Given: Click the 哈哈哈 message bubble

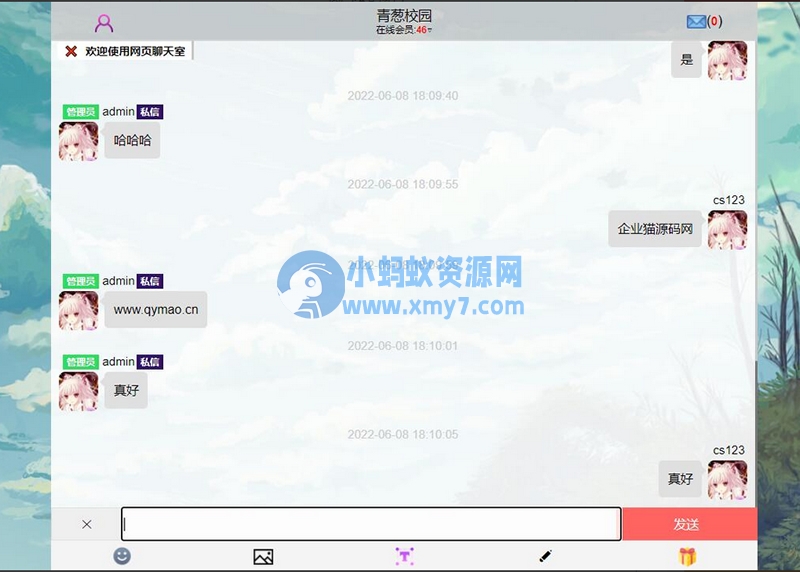Looking at the screenshot, I should (132, 140).
